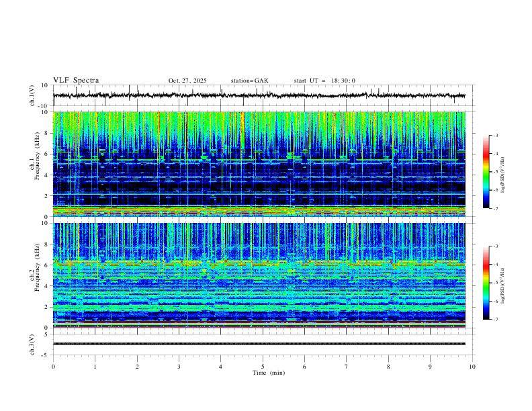532x411 pixels.
Task: Click the "VLF Spectra" plot title
Action: tap(76, 81)
